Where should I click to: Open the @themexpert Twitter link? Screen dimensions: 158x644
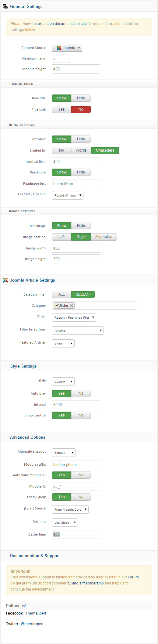[32, 624]
